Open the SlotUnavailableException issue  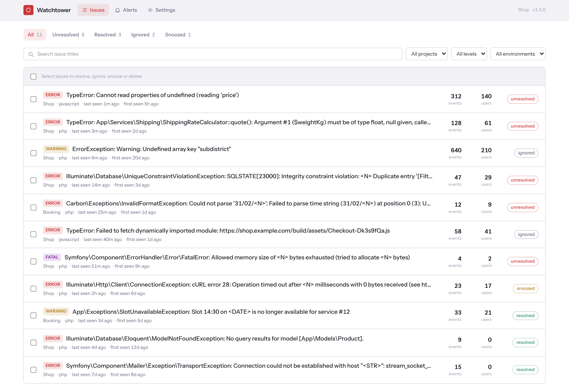tap(211, 312)
